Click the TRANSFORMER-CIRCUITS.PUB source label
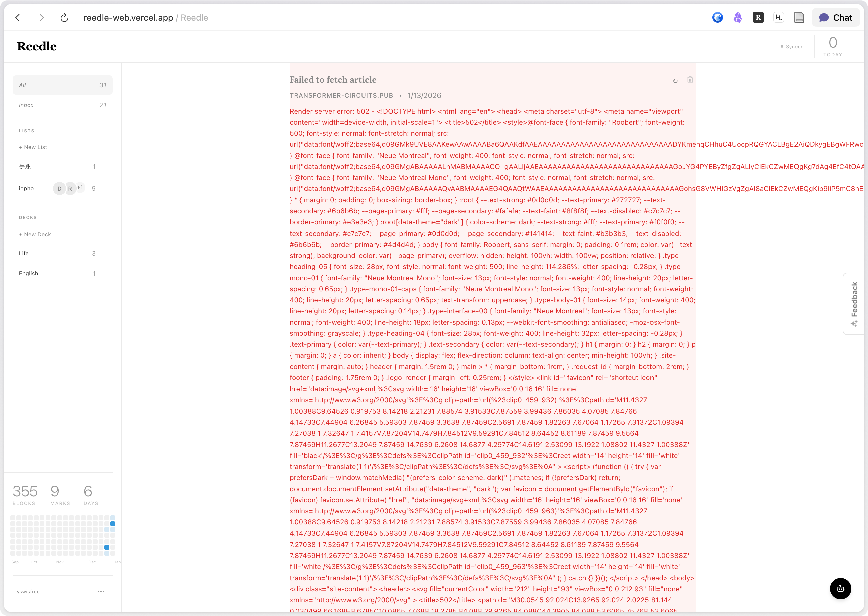The width and height of the screenshot is (868, 616). pyautogui.click(x=341, y=96)
